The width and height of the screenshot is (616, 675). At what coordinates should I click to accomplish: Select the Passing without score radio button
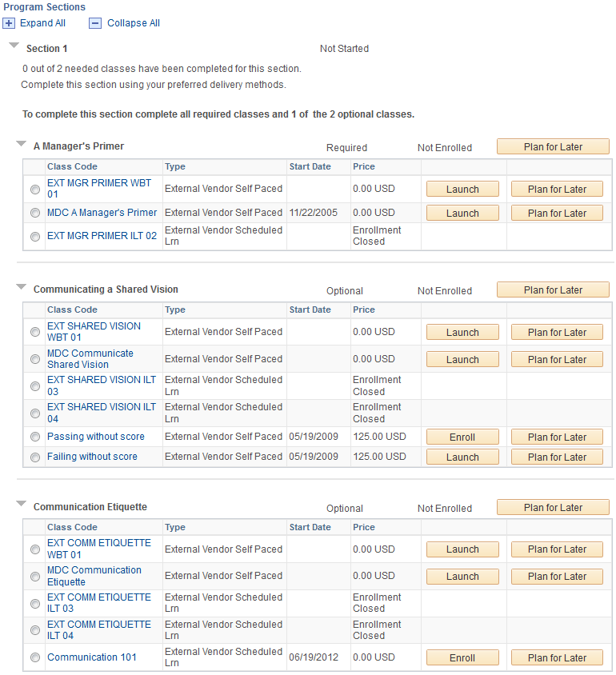(35, 437)
